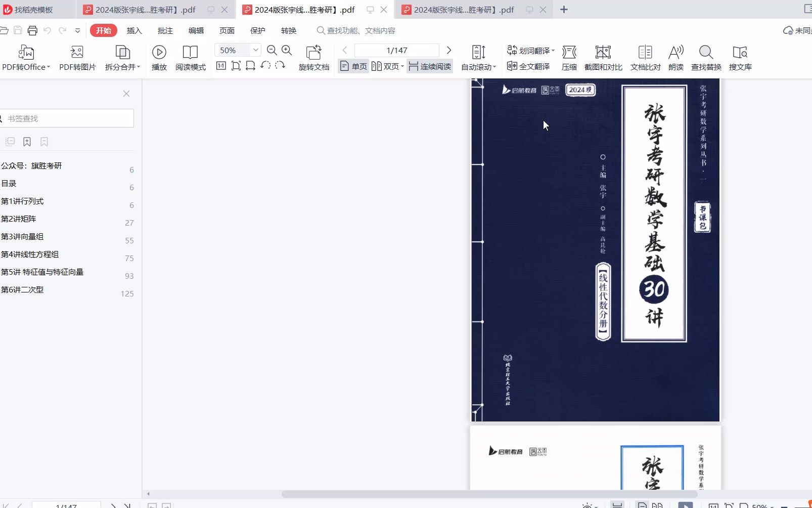Viewport: 812px width, 508px height.
Task: Select the 页面 ribbon tab
Action: (x=227, y=30)
